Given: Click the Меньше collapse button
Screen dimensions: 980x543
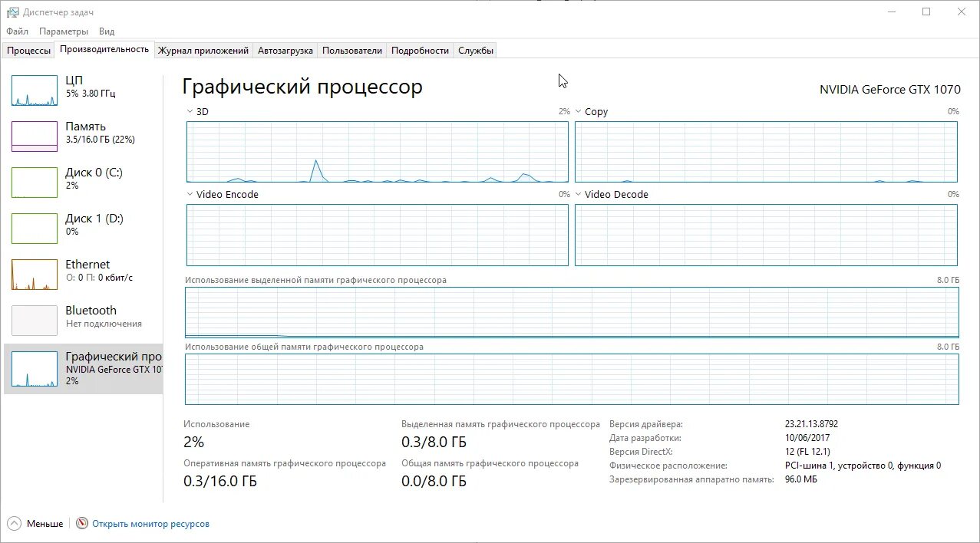Looking at the screenshot, I should point(35,523).
